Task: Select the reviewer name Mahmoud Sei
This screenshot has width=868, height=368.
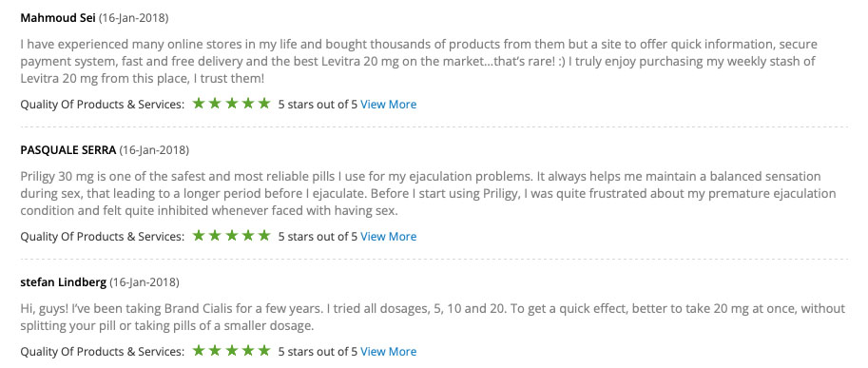Action: 58,18
